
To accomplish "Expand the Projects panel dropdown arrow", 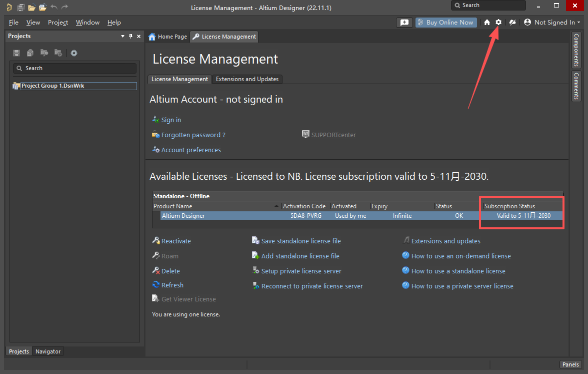I will click(x=123, y=36).
